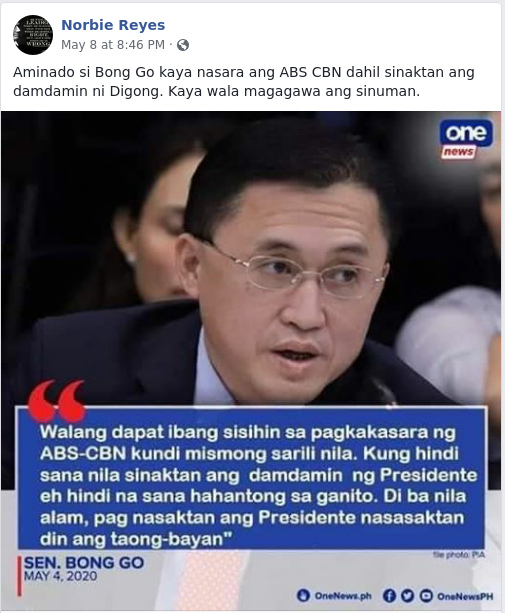
Task: Click the Twitter bird icon in footer
Action: pyautogui.click(x=407, y=596)
